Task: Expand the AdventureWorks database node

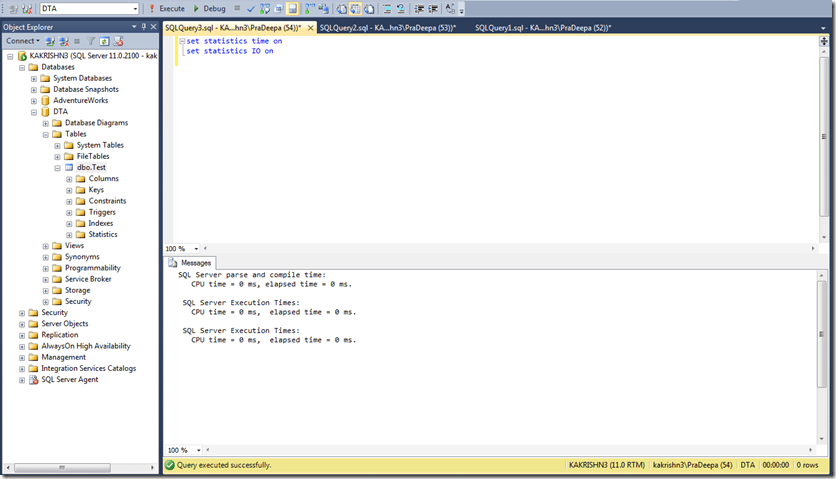Action: [x=34, y=100]
